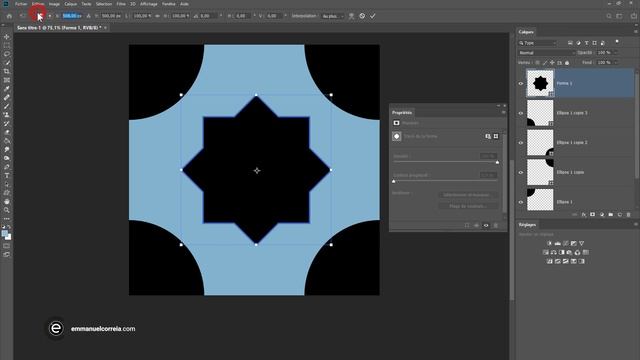Adjust the Densité slider handle

(497, 162)
